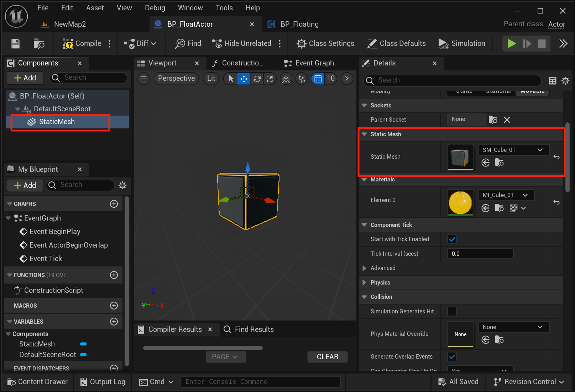
Task: Choose the Translate move tool
Action: pyautogui.click(x=244, y=79)
